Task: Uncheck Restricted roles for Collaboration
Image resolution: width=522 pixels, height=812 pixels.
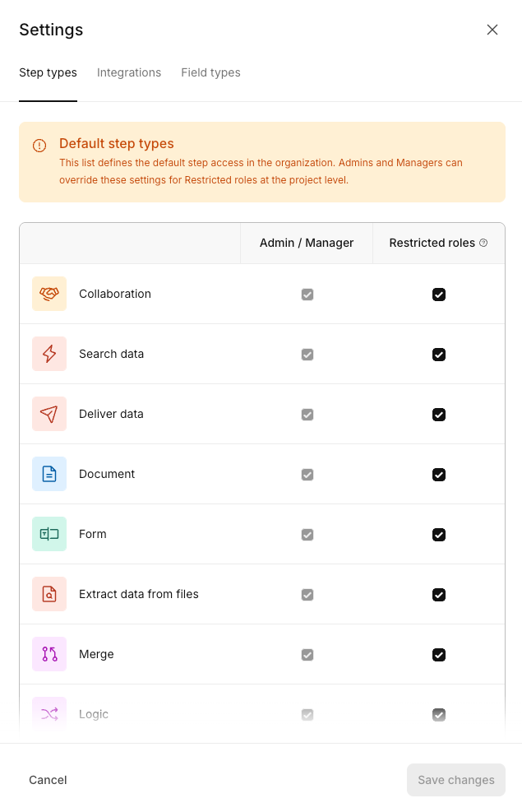Action: 439,295
